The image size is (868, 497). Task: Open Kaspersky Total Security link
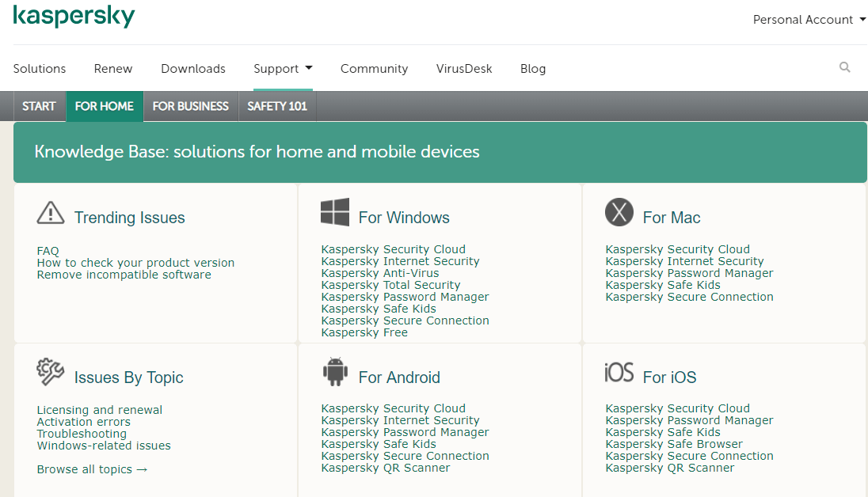tap(390, 285)
